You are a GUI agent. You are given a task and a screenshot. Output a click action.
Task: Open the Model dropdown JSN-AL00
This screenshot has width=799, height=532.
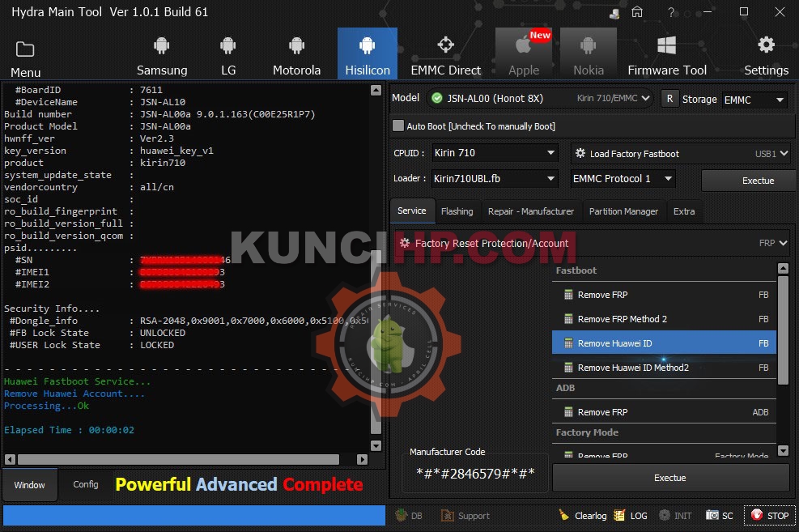point(540,98)
